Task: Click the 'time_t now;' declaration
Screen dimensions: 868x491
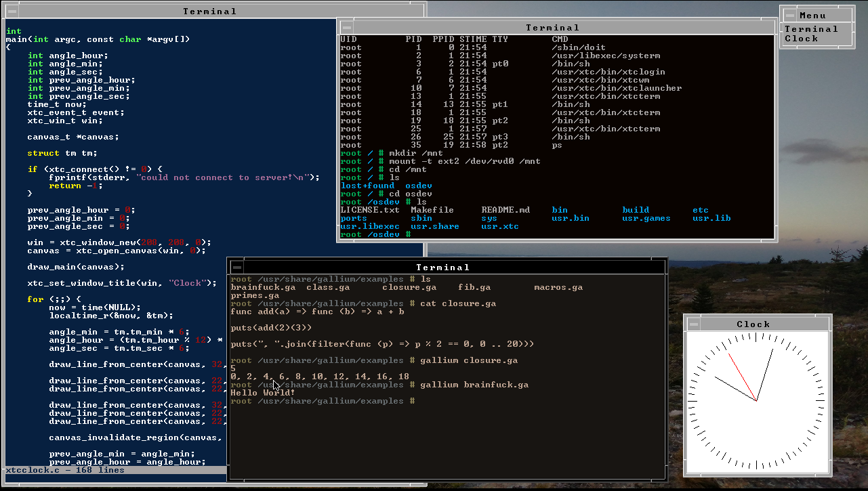Action: tap(57, 104)
